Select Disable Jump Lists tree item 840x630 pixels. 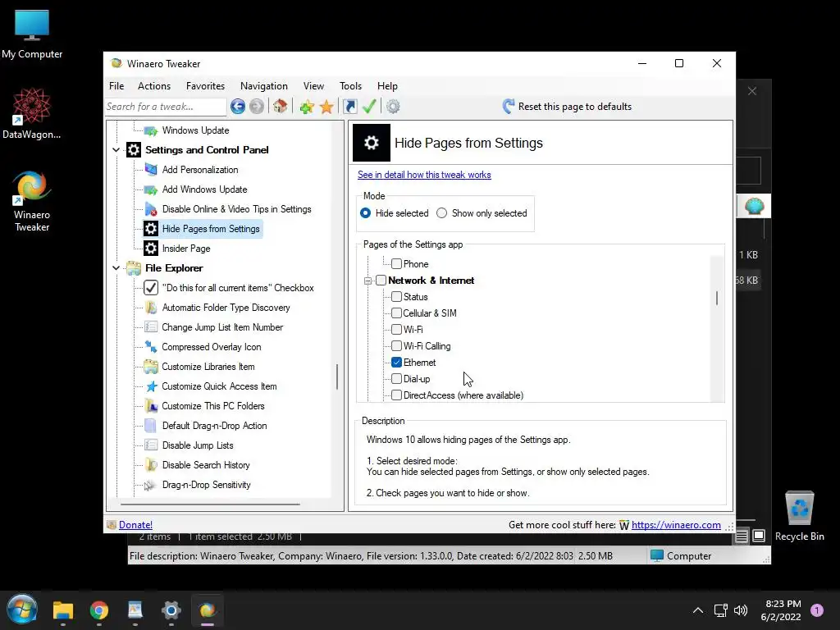coord(198,445)
